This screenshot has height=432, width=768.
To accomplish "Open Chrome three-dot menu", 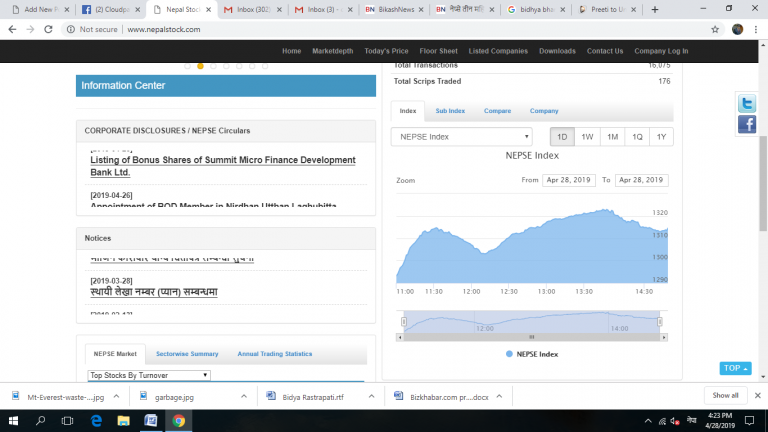I will tap(756, 29).
